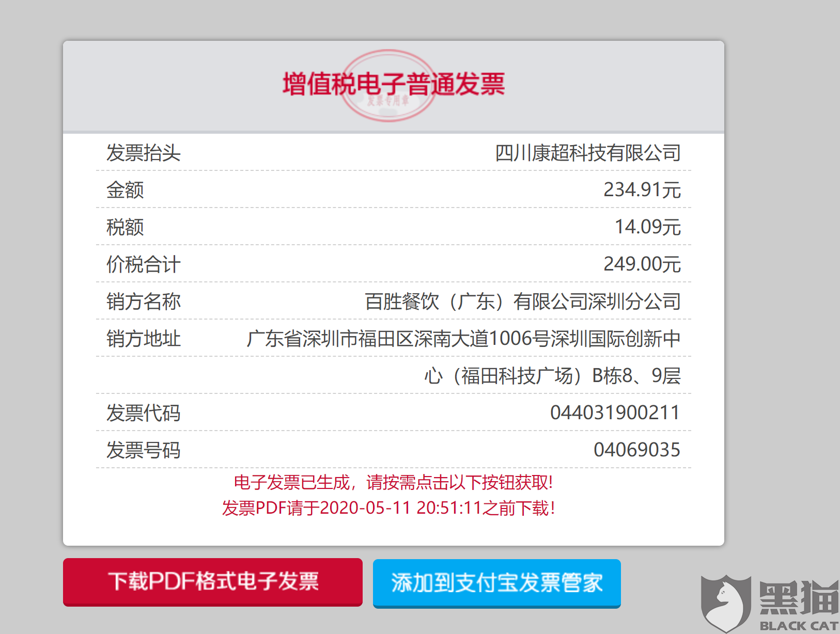Click the 添加到支付宝发票管家 button
This screenshot has height=634, width=840.
pyautogui.click(x=497, y=583)
